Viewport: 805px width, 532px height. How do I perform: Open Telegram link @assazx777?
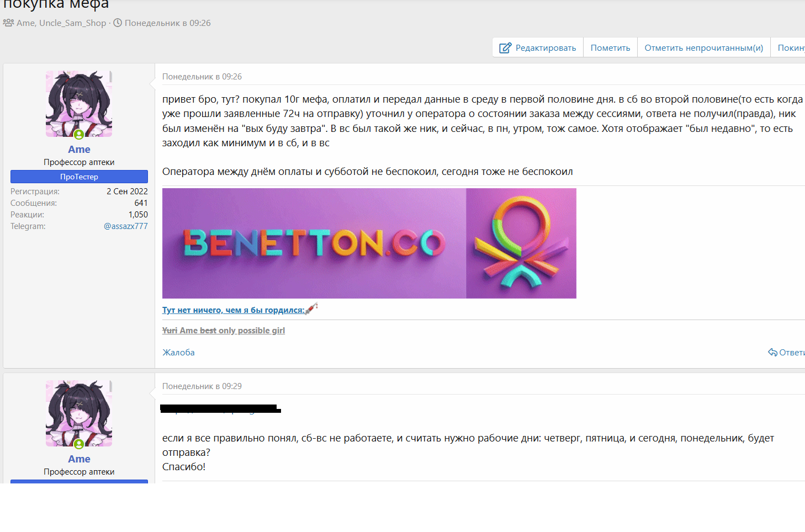click(x=125, y=226)
